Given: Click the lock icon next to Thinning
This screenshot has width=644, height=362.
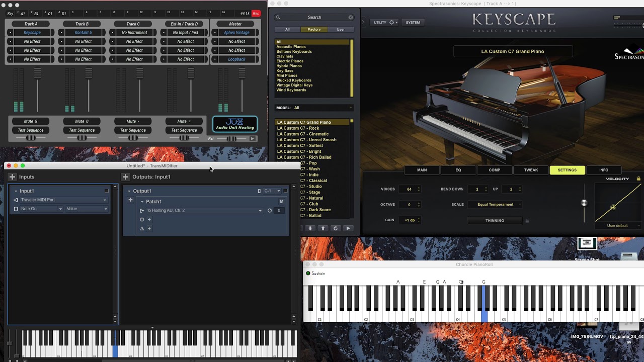Looking at the screenshot, I should coord(527,220).
